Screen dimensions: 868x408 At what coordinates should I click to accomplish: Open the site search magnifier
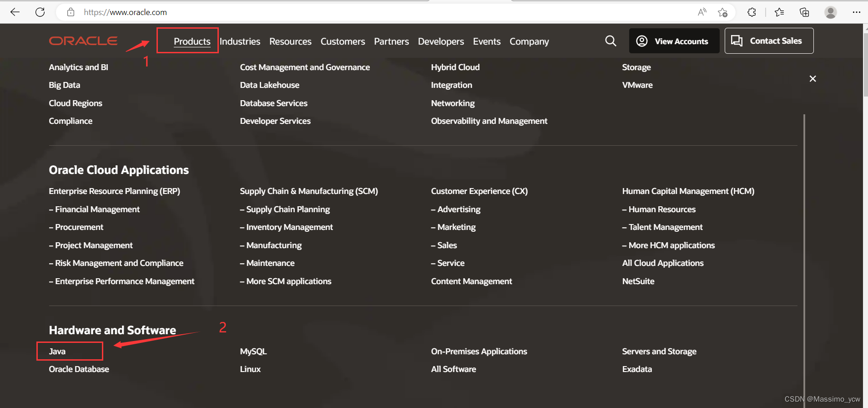tap(611, 41)
